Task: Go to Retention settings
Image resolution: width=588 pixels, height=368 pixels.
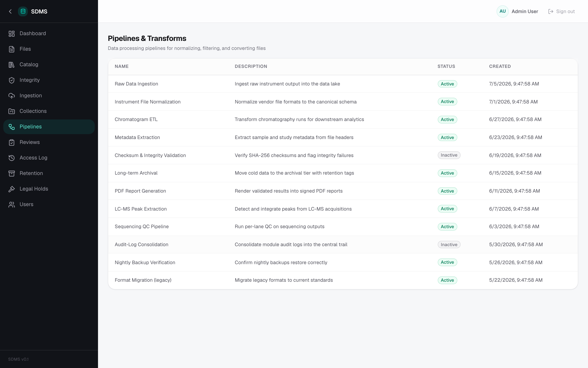Action: coord(49,174)
